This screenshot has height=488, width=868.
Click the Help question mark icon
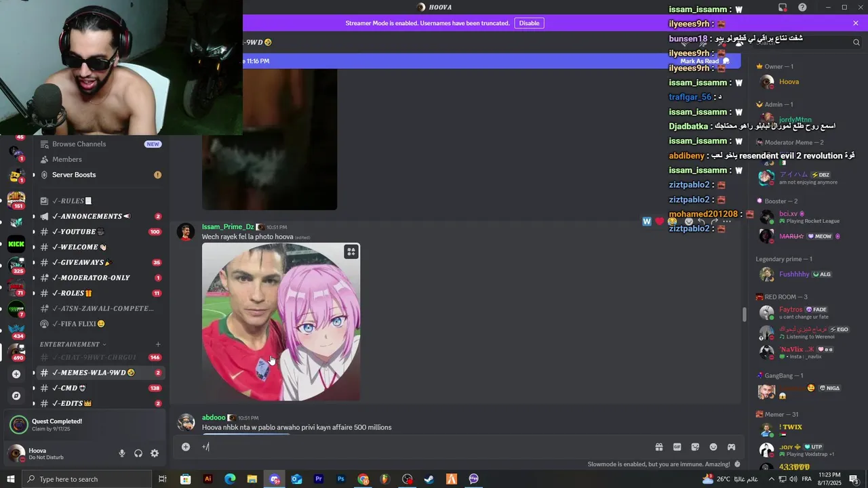coord(802,7)
